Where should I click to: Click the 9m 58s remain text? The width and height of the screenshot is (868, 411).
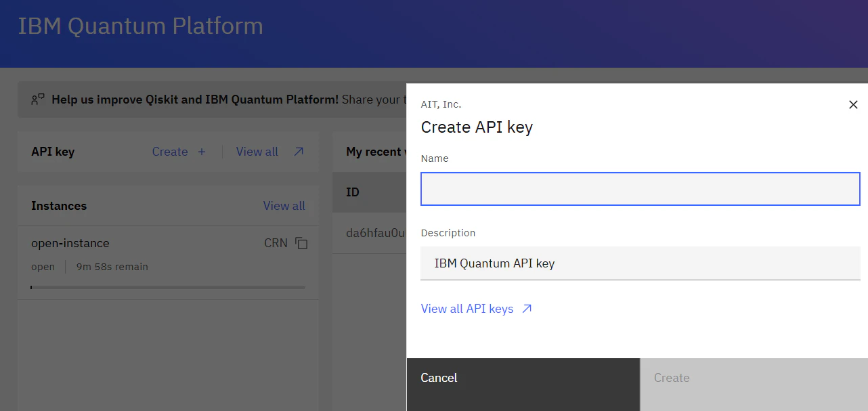pos(112,267)
